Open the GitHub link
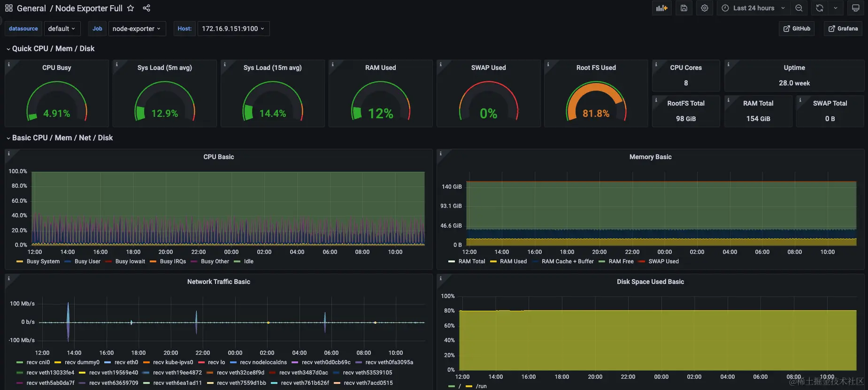This screenshot has height=390, width=868. click(x=797, y=29)
